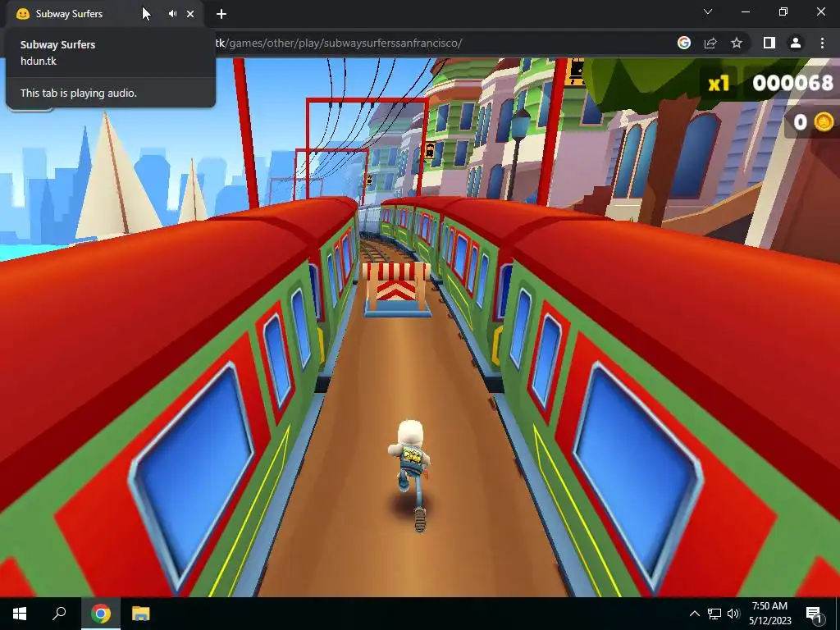The height and width of the screenshot is (630, 840).
Task: Mute the Subway Surfers tab audio icon
Action: click(172, 14)
